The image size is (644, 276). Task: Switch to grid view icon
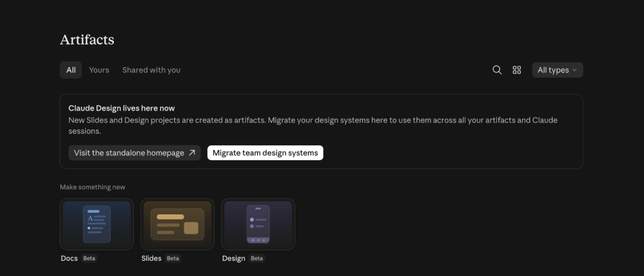tap(517, 70)
